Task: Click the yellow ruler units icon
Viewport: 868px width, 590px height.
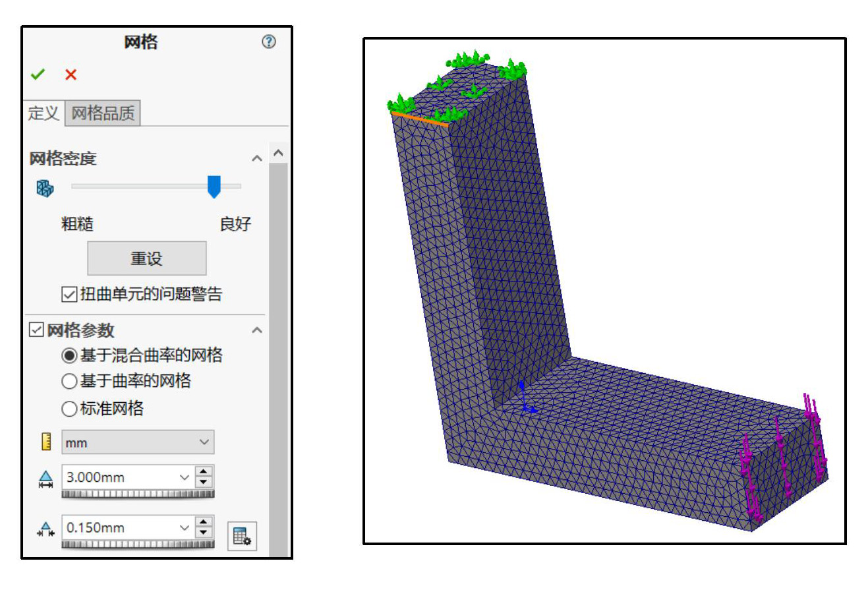Action: (45, 442)
